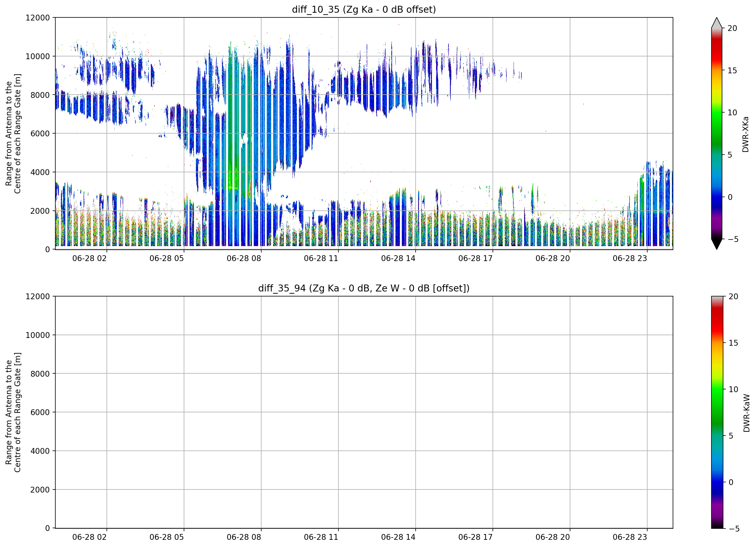Click the 12000 y-axis label of top plot

coord(38,18)
